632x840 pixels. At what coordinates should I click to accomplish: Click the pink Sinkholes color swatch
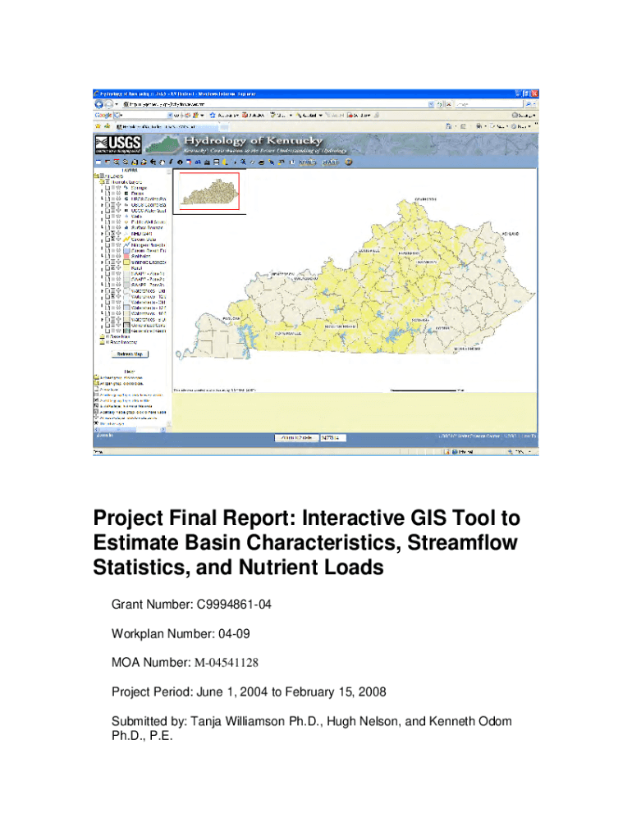pyautogui.click(x=126, y=255)
